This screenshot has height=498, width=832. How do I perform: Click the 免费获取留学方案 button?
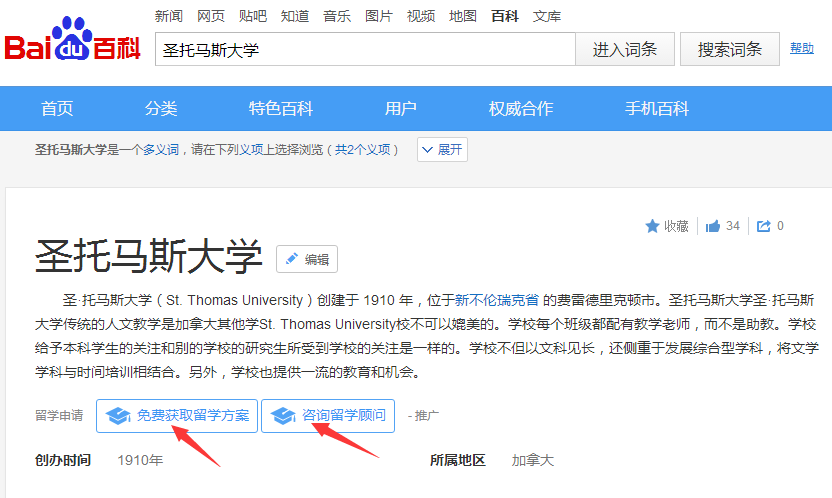coord(177,416)
